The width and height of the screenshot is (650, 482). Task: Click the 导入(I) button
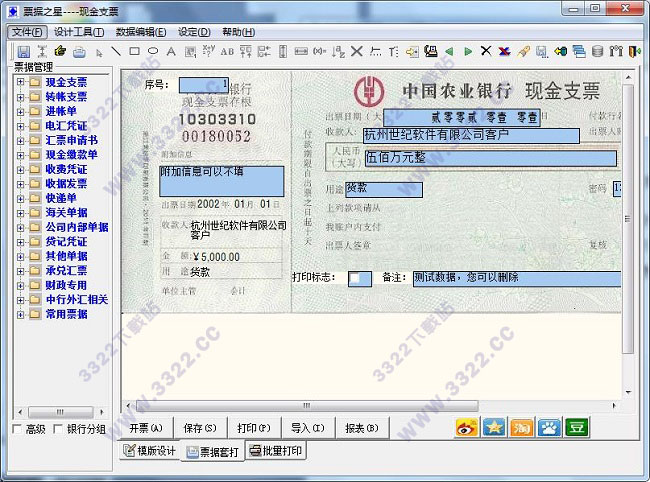[x=308, y=428]
